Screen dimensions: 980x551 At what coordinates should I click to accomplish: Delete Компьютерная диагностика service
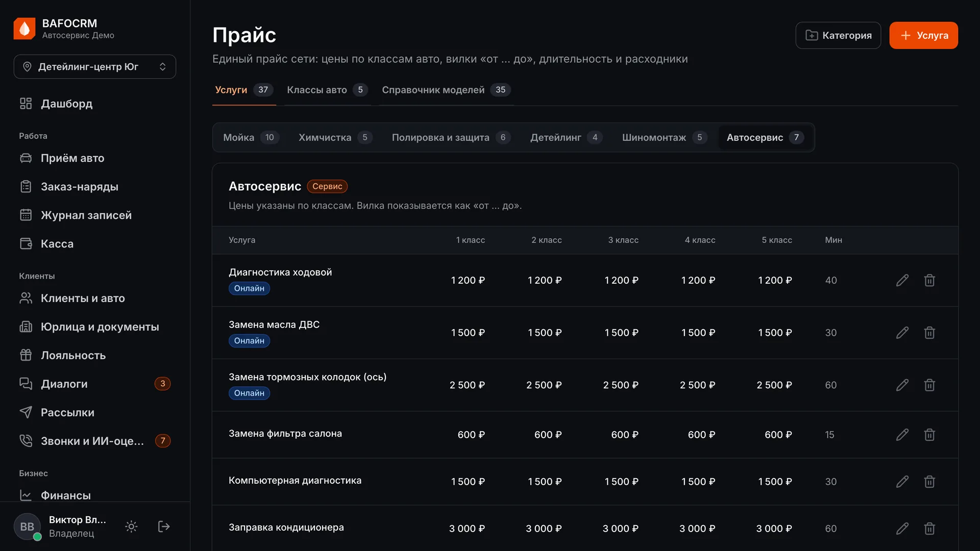929,482
